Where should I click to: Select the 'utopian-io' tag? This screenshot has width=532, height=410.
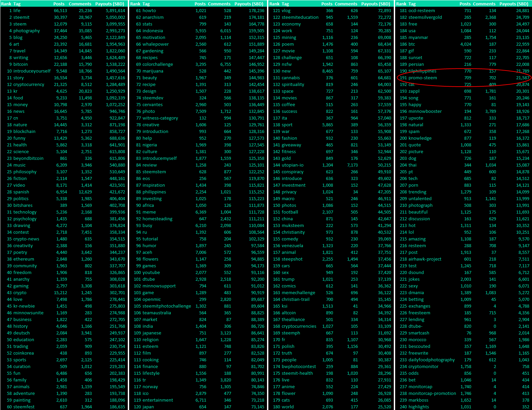(292, 165)
